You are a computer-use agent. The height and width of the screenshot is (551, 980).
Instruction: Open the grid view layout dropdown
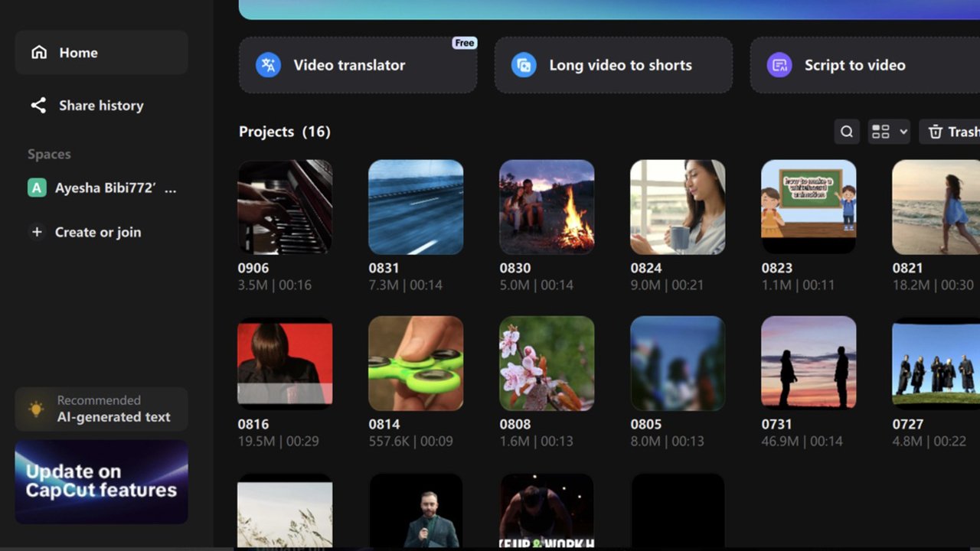(889, 132)
